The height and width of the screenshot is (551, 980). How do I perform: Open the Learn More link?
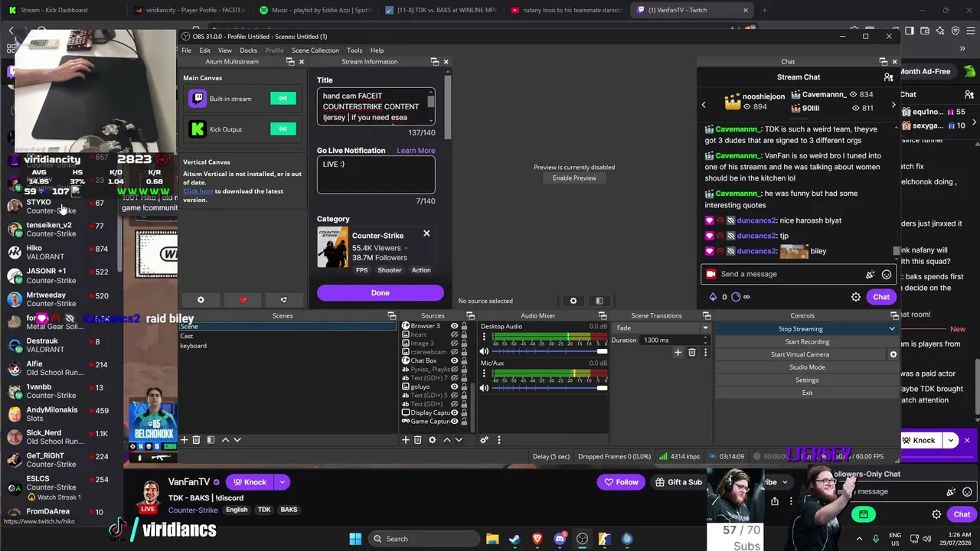click(x=416, y=151)
